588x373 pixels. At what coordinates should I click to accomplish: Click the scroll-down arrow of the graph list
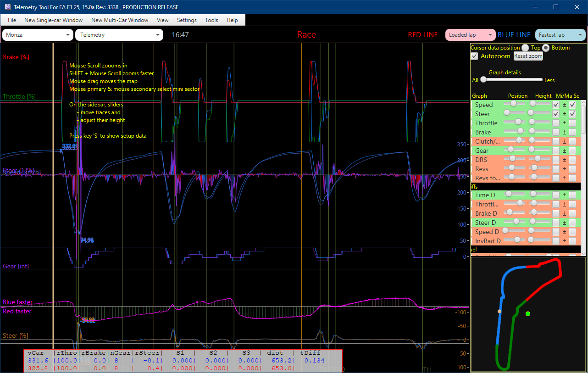point(583,253)
